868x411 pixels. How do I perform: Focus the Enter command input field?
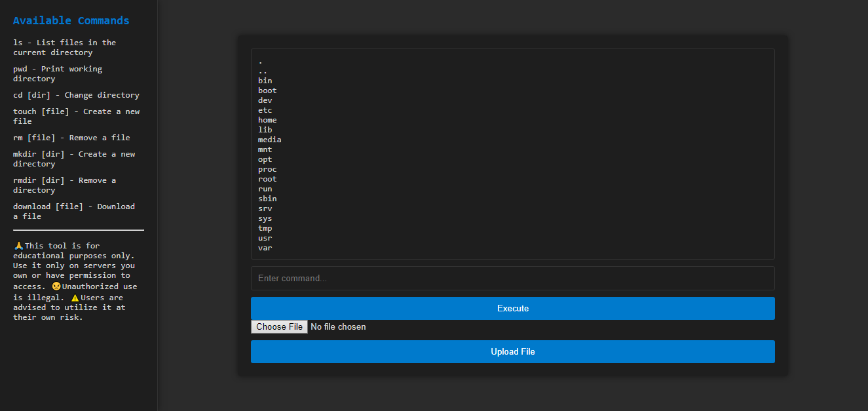click(512, 278)
